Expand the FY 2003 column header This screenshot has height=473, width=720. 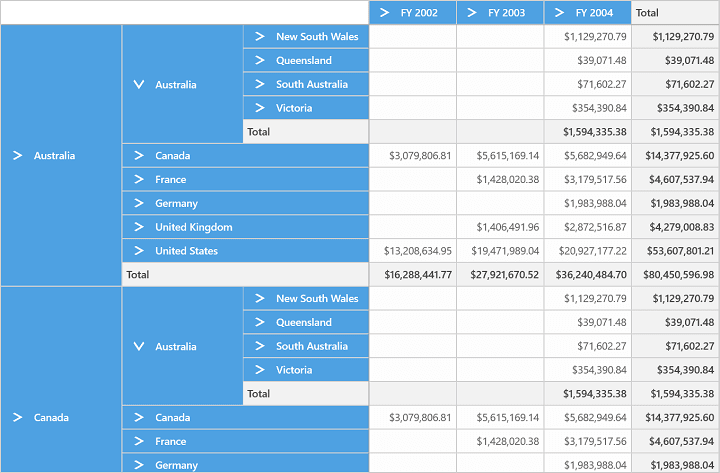pos(472,13)
